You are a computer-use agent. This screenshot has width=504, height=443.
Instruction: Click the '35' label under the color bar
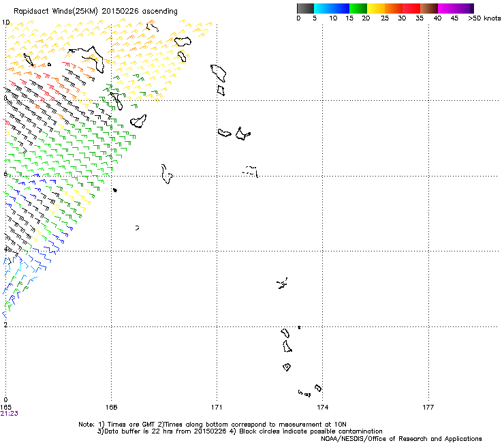[x=420, y=18]
